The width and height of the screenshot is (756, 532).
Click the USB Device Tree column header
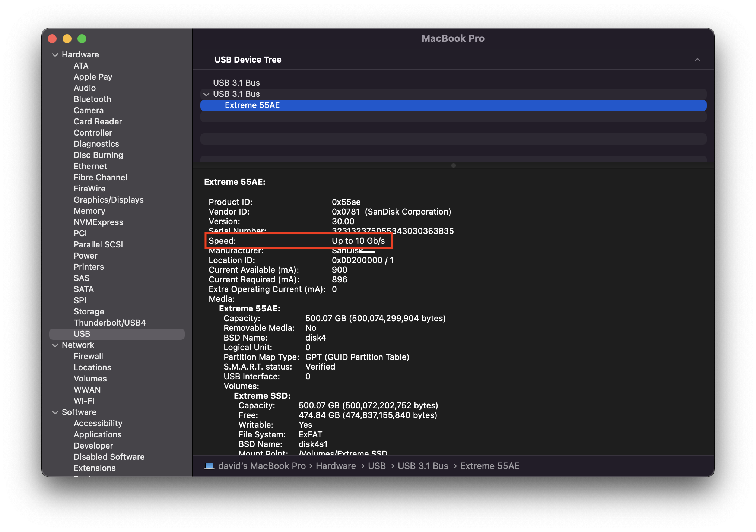248,60
